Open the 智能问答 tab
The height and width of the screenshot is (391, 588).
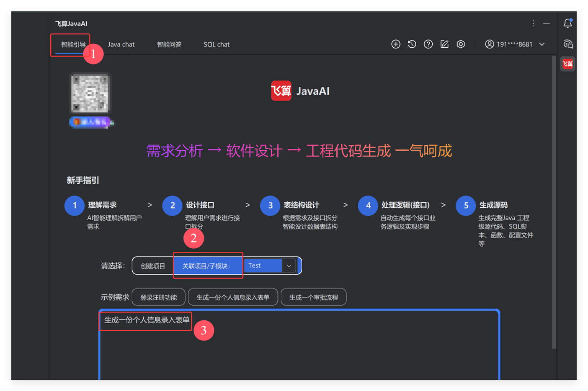point(169,44)
